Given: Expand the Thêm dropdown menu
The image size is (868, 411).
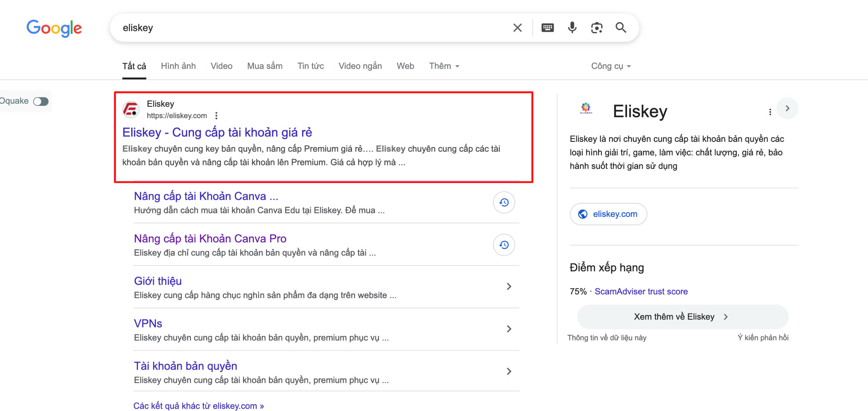Looking at the screenshot, I should 444,66.
